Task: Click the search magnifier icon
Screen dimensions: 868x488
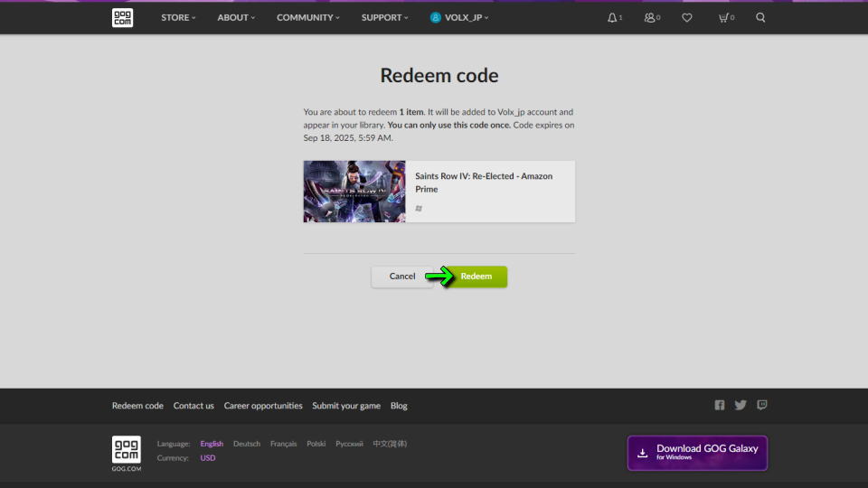Action: click(x=760, y=18)
